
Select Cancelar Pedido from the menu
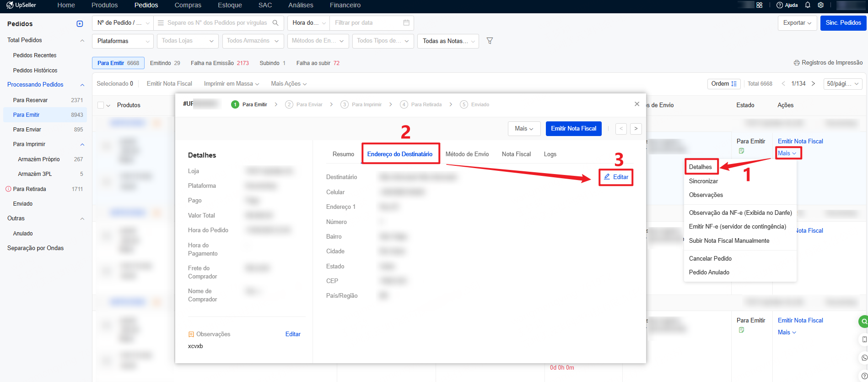[710, 258]
